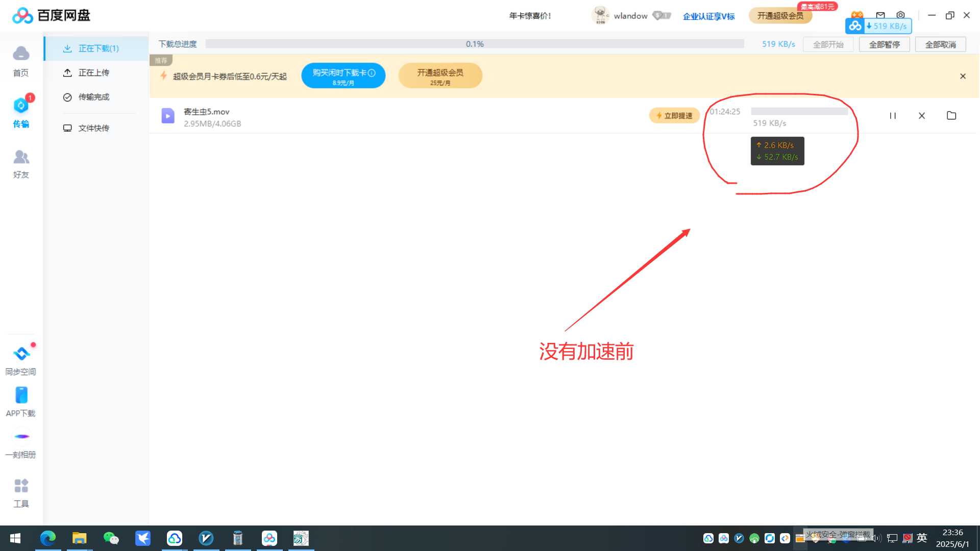Click 全部暂停 button

coord(885,44)
